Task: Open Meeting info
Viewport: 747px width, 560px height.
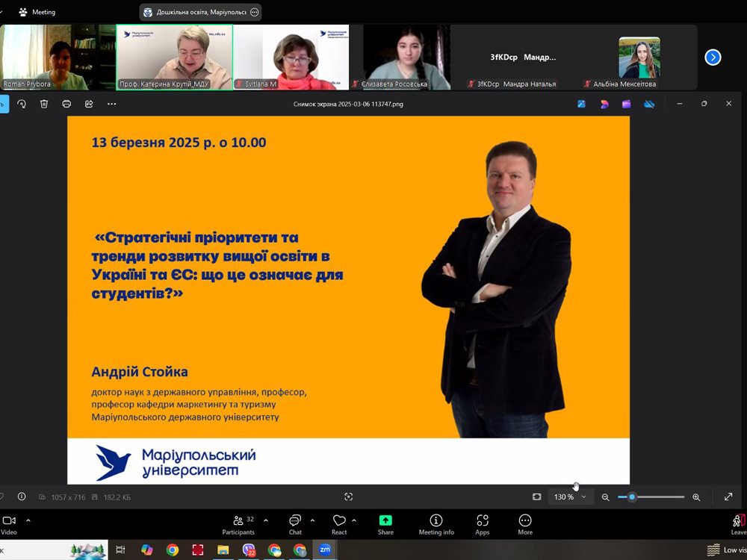Action: click(x=436, y=524)
